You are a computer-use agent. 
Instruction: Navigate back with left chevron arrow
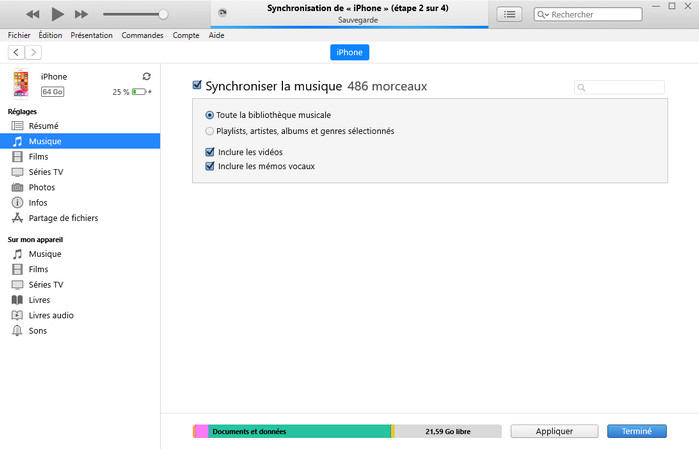[x=16, y=52]
